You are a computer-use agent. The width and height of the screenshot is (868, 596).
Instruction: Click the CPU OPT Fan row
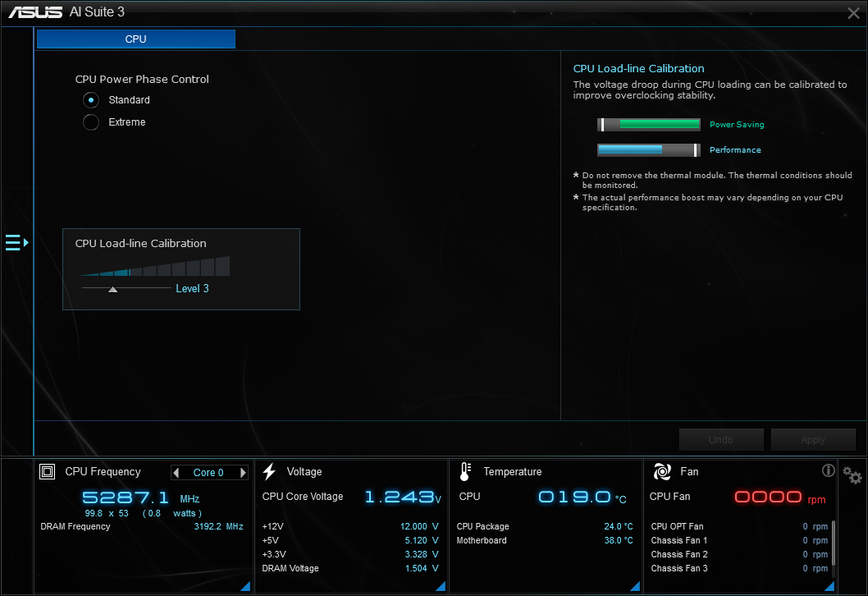[x=739, y=527]
